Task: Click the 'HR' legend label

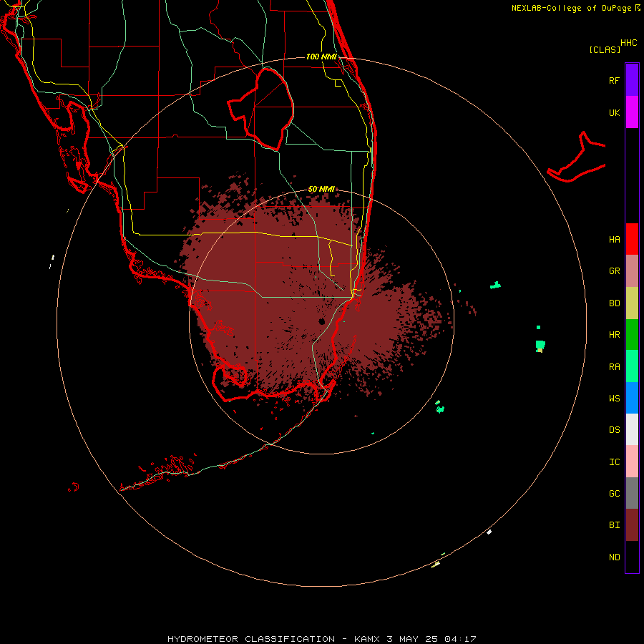Action: tap(614, 335)
